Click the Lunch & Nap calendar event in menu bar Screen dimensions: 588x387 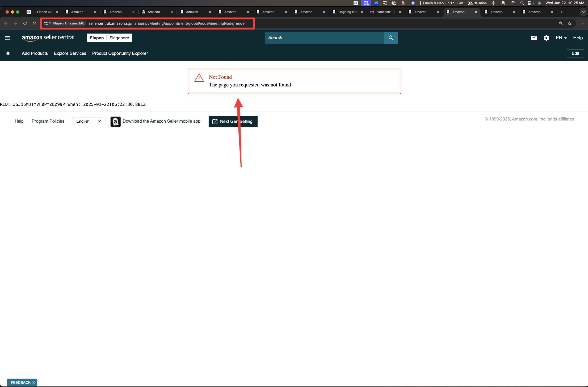[441, 3]
